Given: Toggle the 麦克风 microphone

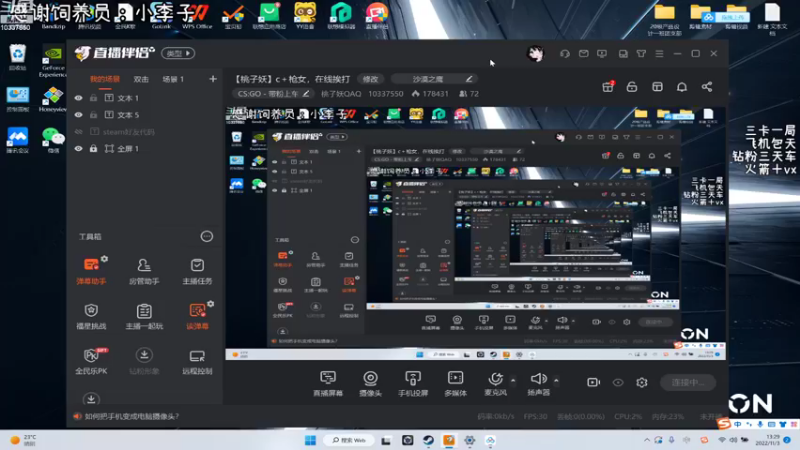Looking at the screenshot, I should click(x=495, y=384).
